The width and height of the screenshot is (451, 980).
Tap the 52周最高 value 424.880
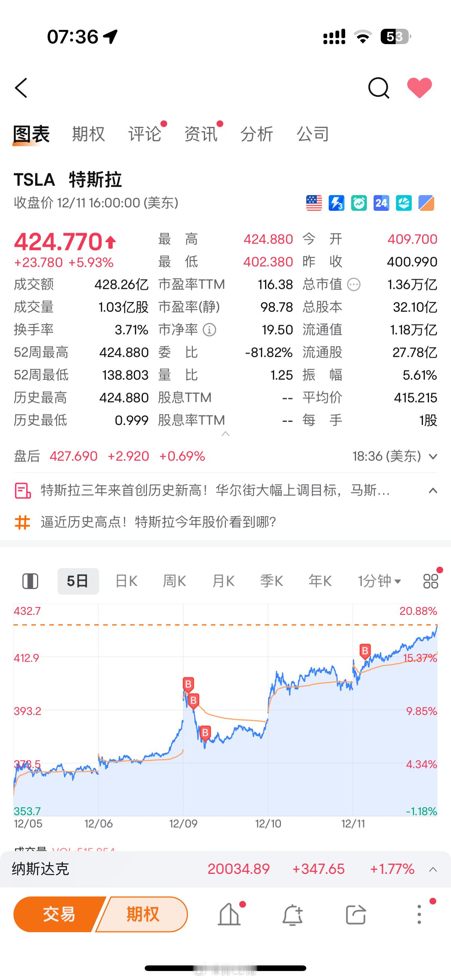click(x=124, y=352)
